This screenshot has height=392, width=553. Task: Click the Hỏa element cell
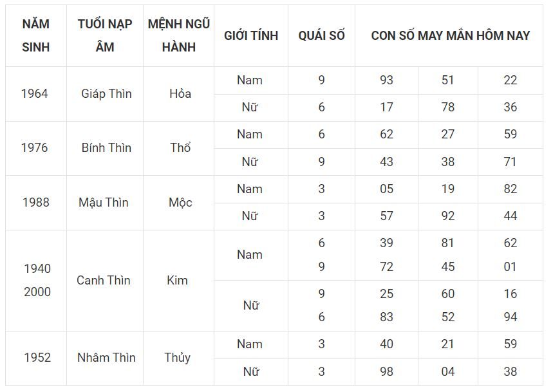[180, 94]
